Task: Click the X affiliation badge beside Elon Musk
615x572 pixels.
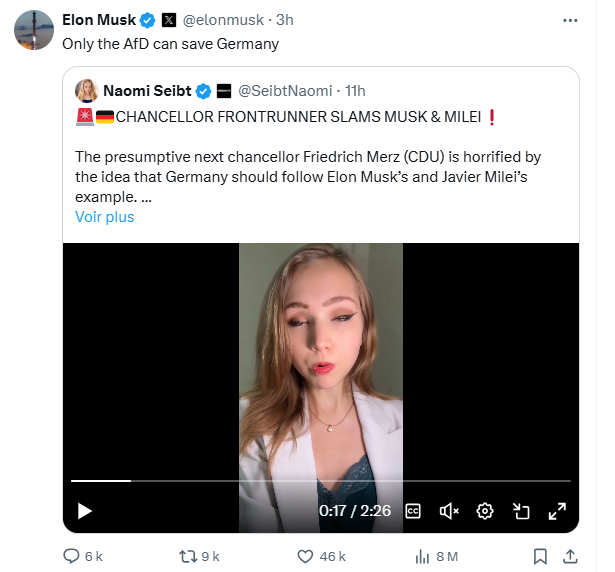Action: [168, 19]
